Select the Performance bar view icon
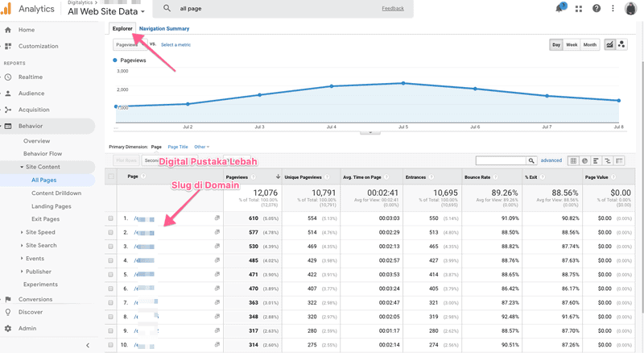The width and height of the screenshot is (644, 353). (596, 160)
